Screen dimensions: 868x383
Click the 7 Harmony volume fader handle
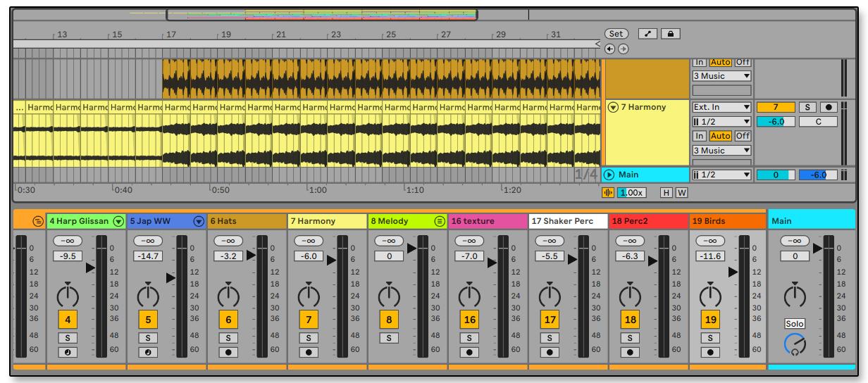pos(331,259)
